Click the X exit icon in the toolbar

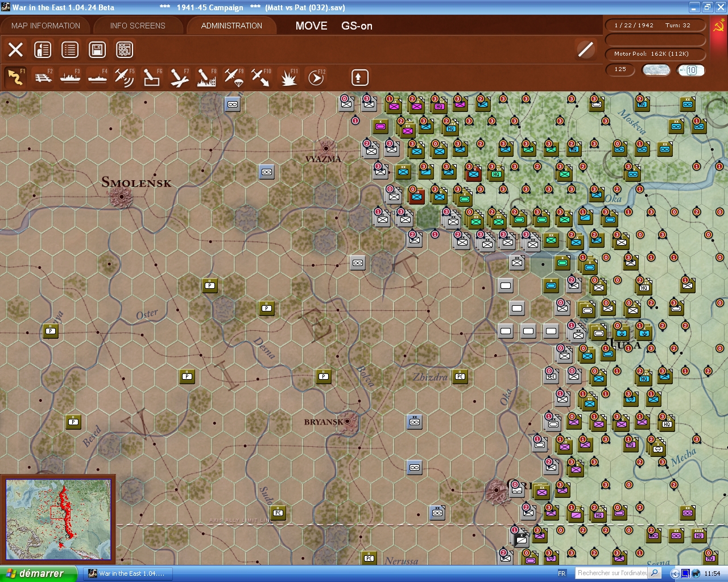(x=16, y=50)
